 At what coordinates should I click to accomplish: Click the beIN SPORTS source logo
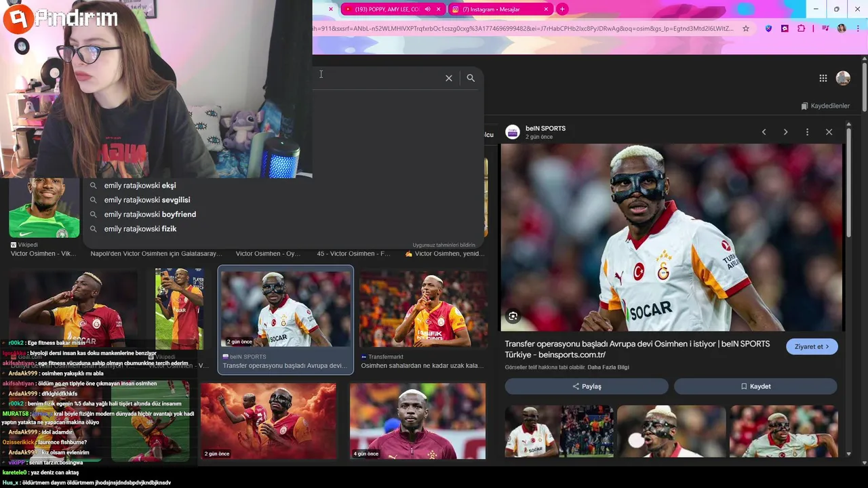[x=513, y=132]
